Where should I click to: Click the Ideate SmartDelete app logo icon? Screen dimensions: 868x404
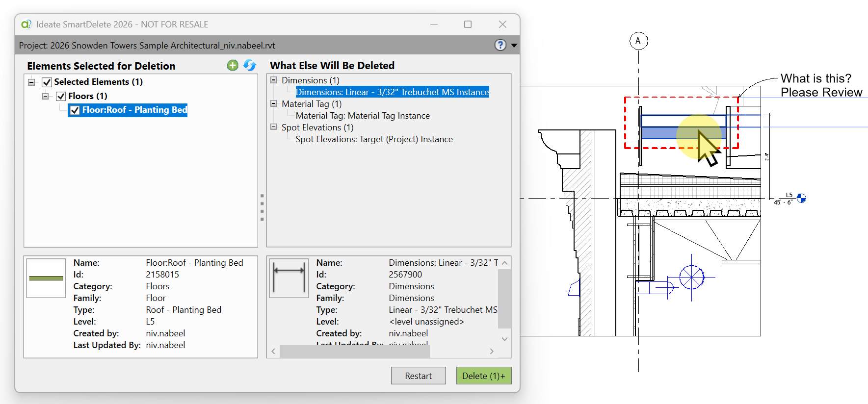pos(26,24)
